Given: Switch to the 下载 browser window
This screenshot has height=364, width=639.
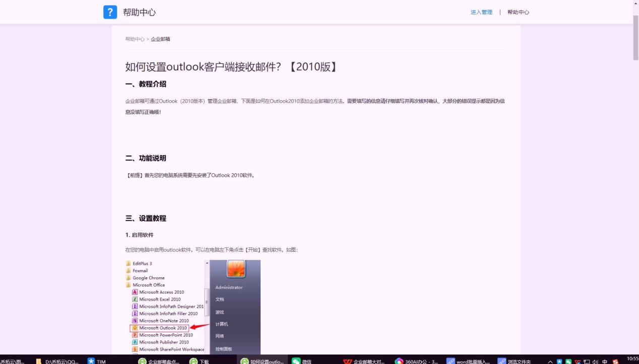Looking at the screenshot, I should click(202, 361).
